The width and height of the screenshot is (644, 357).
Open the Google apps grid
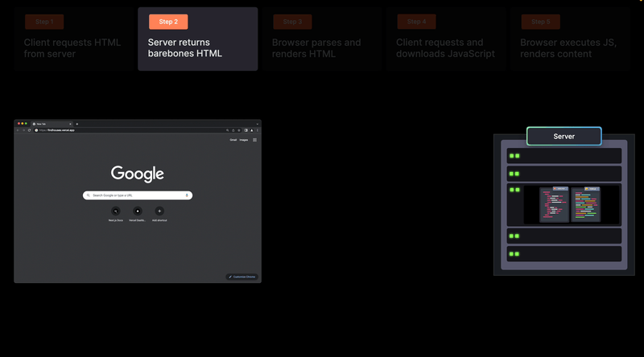254,140
